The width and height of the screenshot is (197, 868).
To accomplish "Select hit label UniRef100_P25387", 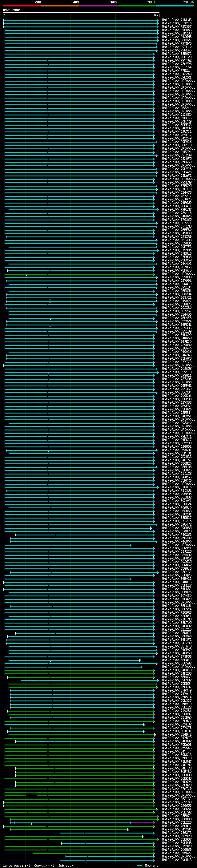I will point(177,26).
